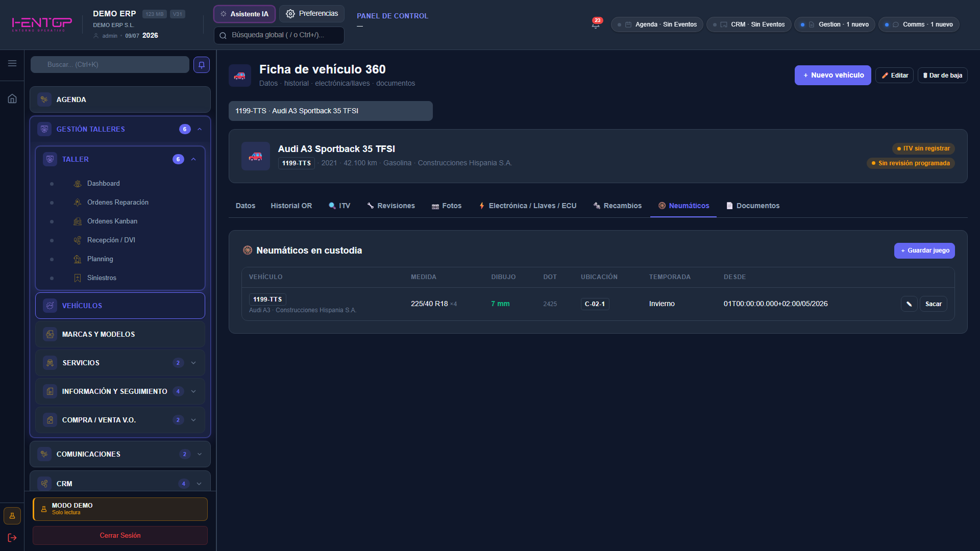
Task: Switch to the Historial OR tab
Action: tap(291, 206)
